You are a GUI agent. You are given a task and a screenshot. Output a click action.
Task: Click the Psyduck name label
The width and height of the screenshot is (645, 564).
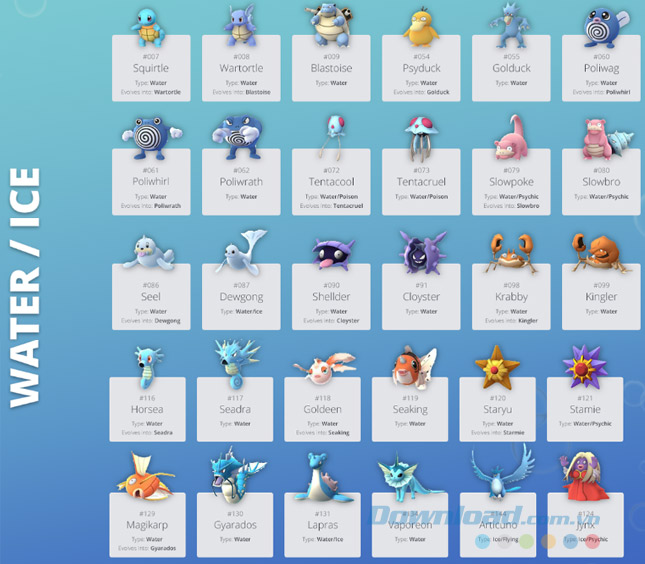(x=421, y=68)
